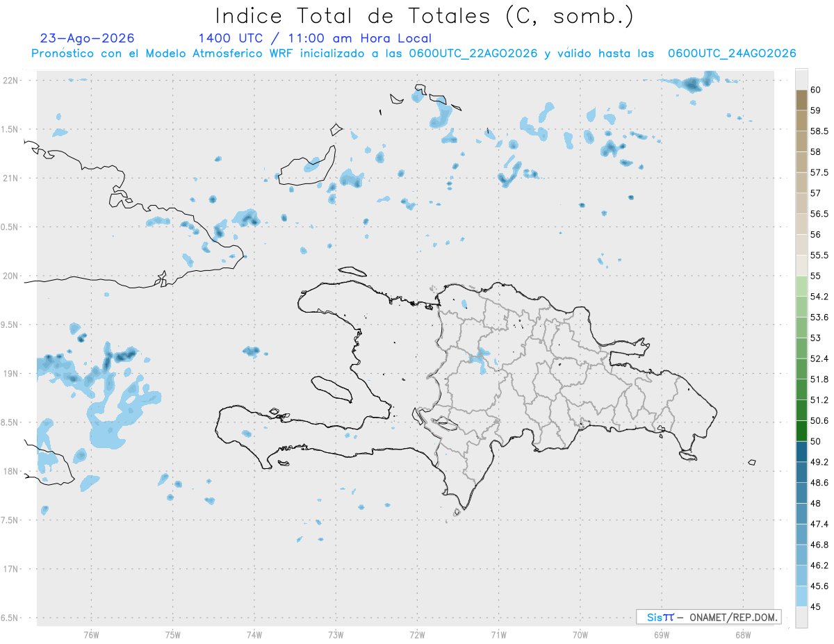834x644 pixels.
Task: Click the colorbar value '58'
Action: (x=815, y=151)
